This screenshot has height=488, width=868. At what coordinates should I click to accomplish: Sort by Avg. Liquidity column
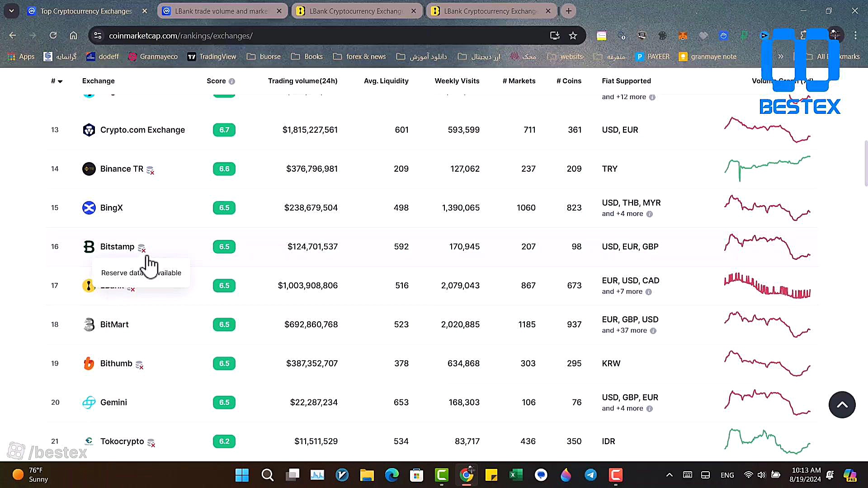(x=386, y=81)
